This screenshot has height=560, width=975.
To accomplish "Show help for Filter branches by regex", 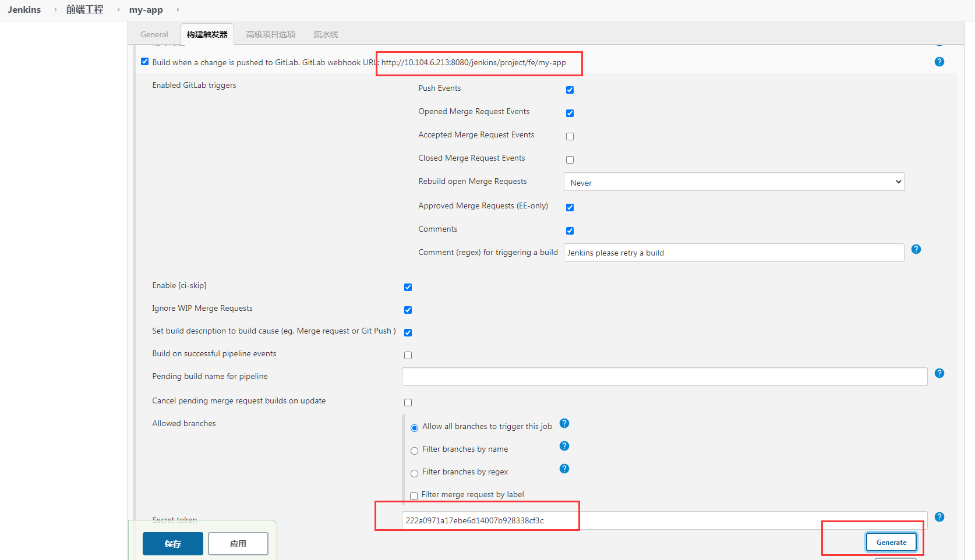I will coord(564,469).
